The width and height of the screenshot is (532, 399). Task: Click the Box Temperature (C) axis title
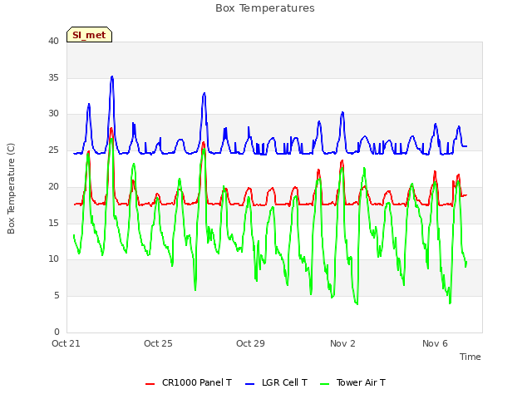pyautogui.click(x=11, y=189)
